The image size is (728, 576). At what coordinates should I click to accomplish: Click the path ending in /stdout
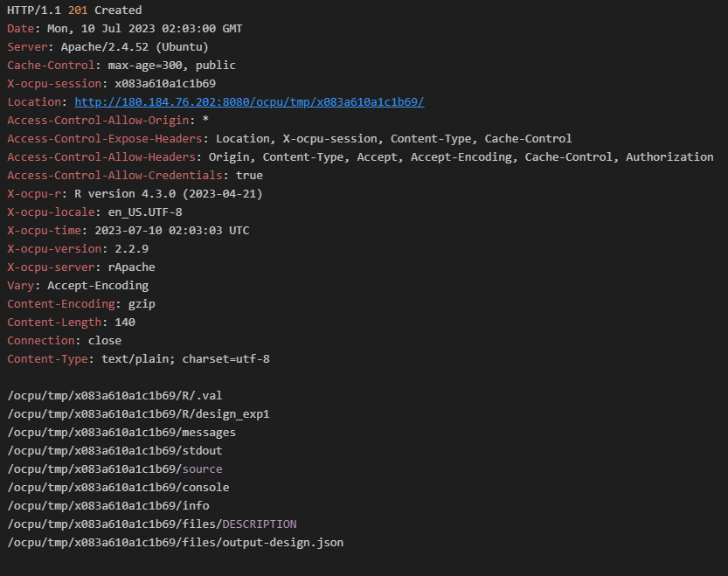(x=114, y=451)
